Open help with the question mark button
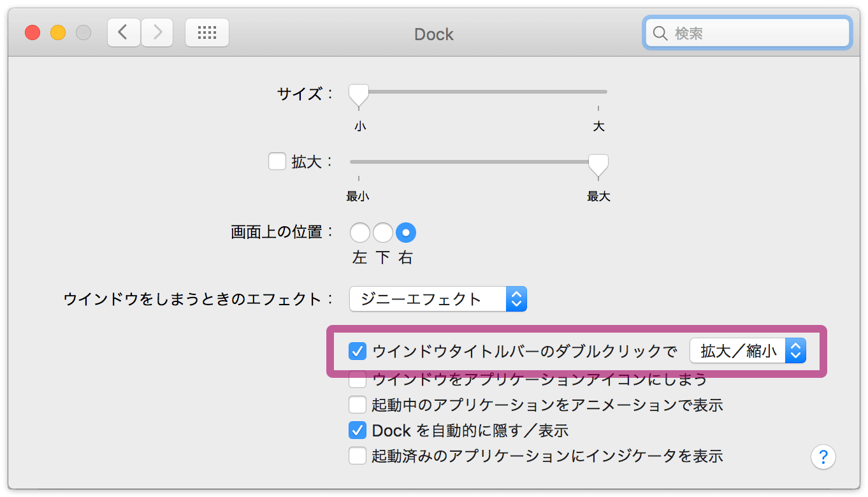This screenshot has width=868, height=497. [x=823, y=456]
